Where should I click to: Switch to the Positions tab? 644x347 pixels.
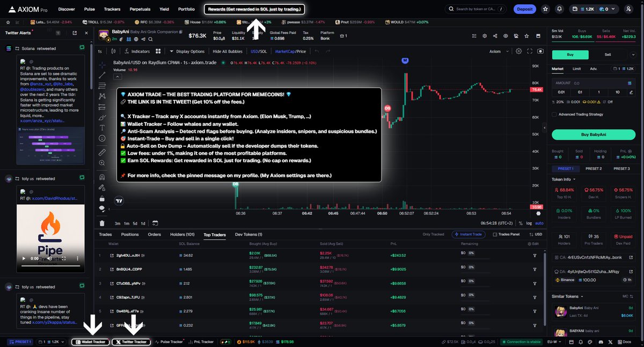click(130, 234)
